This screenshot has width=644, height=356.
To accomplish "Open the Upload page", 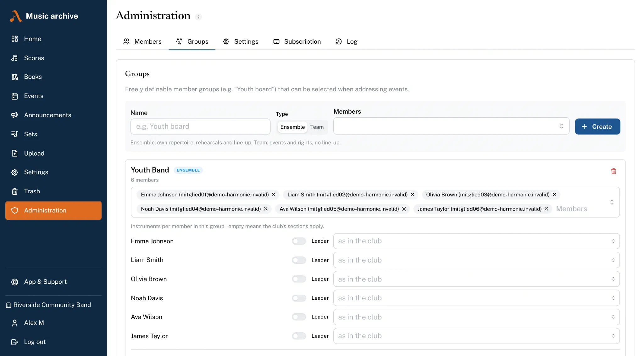I will point(53,153).
